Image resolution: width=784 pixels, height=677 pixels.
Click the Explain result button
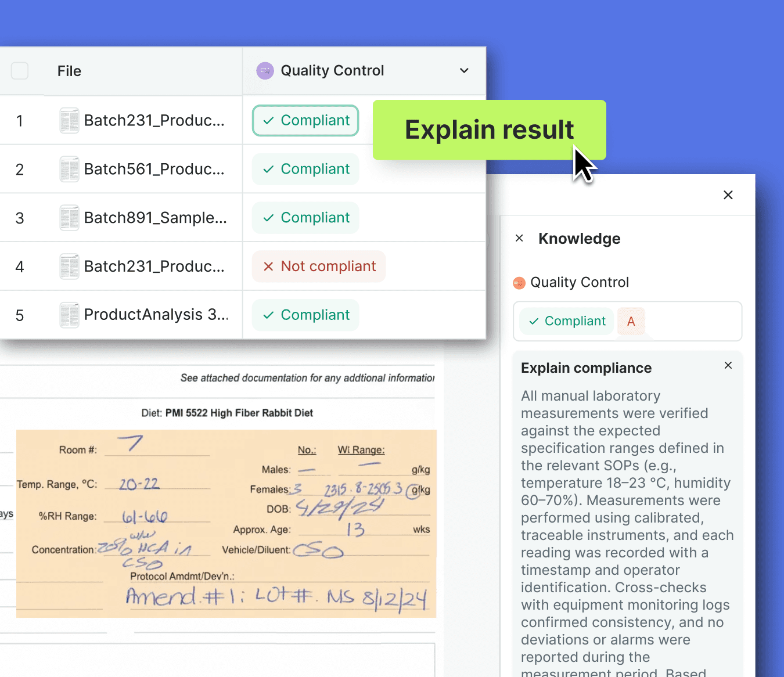coord(489,129)
